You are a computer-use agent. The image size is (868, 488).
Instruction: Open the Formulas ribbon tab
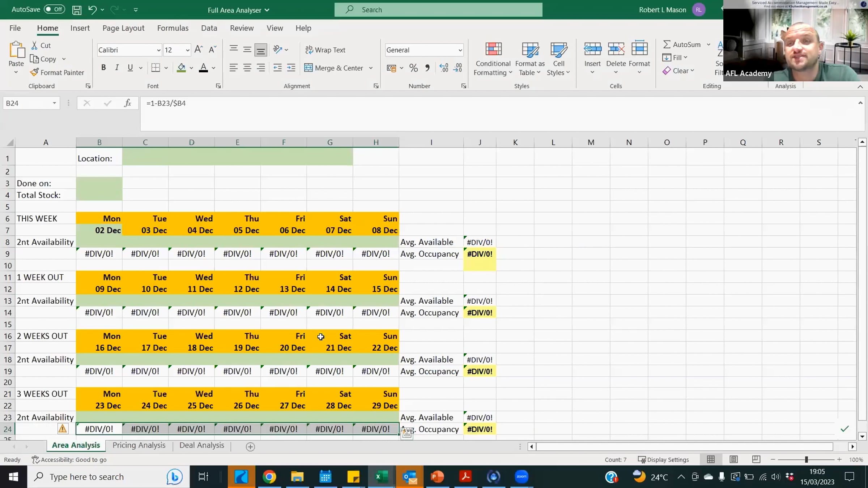tap(173, 28)
